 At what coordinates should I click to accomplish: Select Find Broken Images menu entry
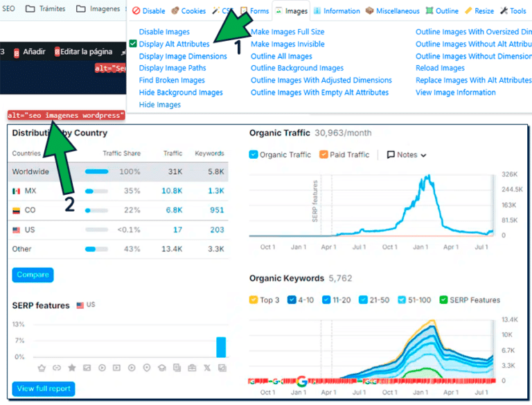(x=172, y=80)
